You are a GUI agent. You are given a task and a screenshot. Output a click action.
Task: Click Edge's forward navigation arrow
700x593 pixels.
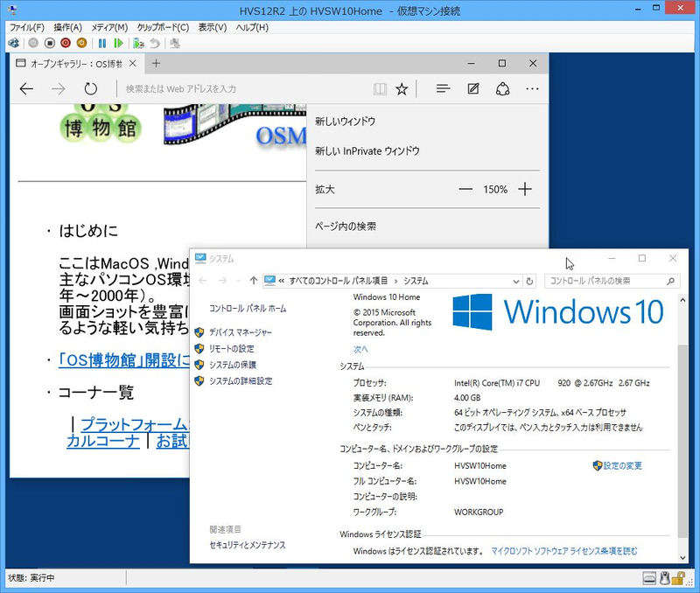point(59,89)
